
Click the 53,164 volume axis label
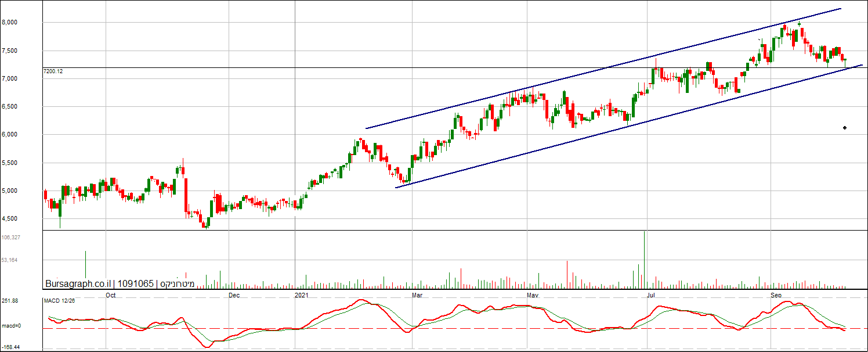coord(10,260)
